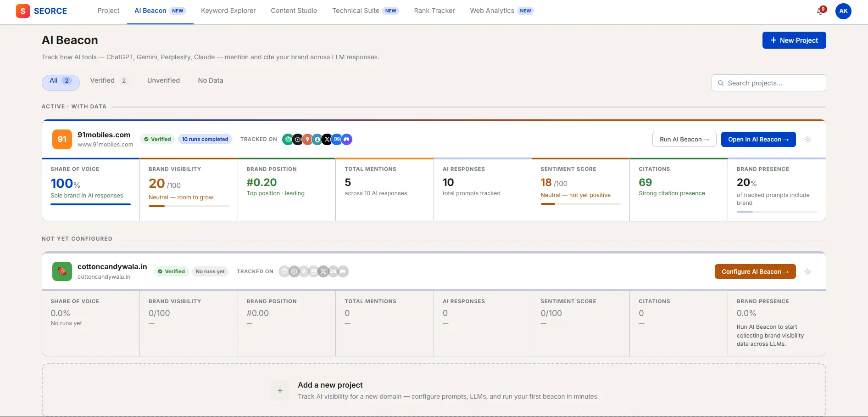The image size is (868, 417).
Task: Click the cottoncandywala green project logo
Action: (62, 271)
